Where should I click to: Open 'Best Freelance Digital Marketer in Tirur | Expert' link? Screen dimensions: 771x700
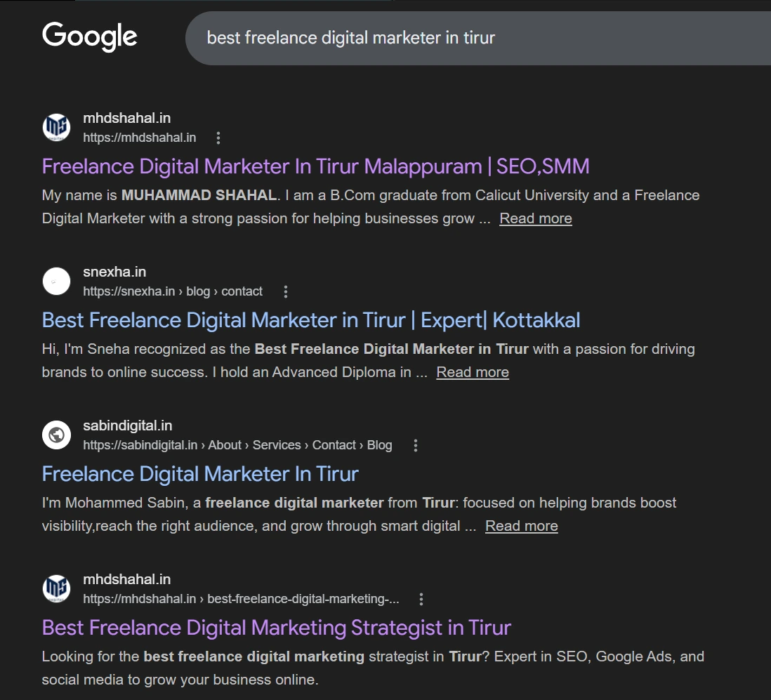point(311,320)
